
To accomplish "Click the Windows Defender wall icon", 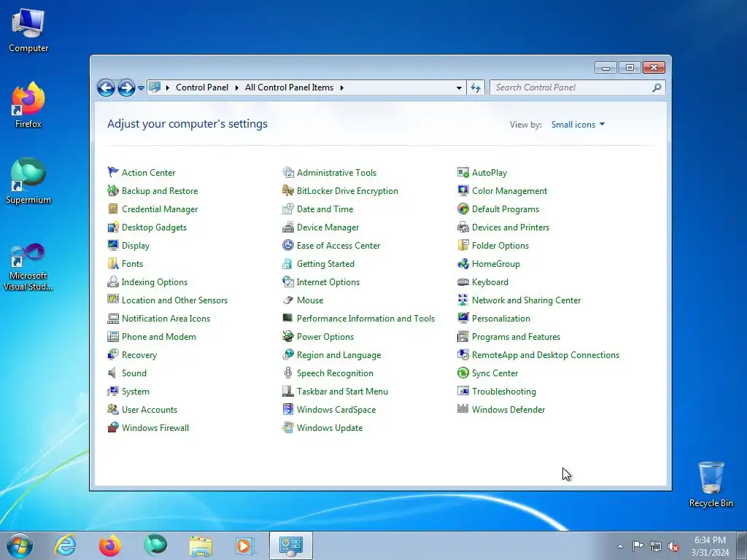I will click(x=463, y=408).
